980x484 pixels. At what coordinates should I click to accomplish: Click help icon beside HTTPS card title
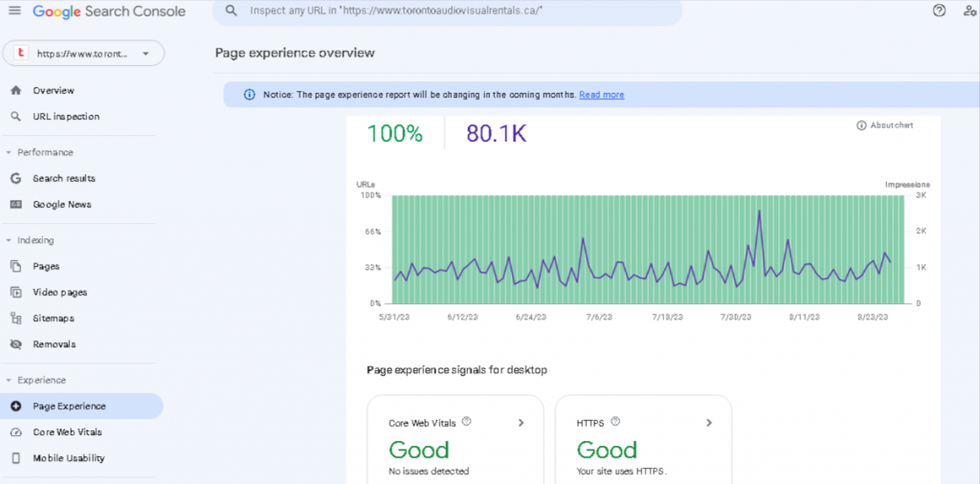click(615, 422)
